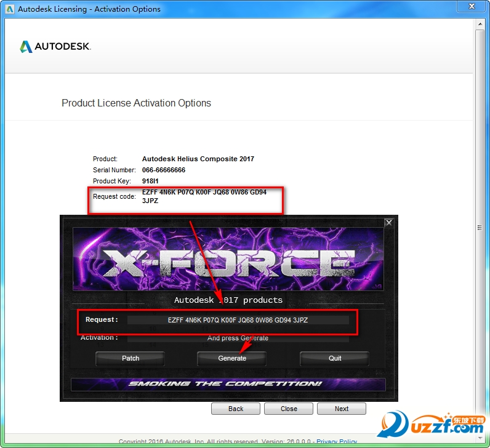Image resolution: width=490 pixels, height=448 pixels.
Task: Click the Close button beside Back
Action: [x=289, y=409]
